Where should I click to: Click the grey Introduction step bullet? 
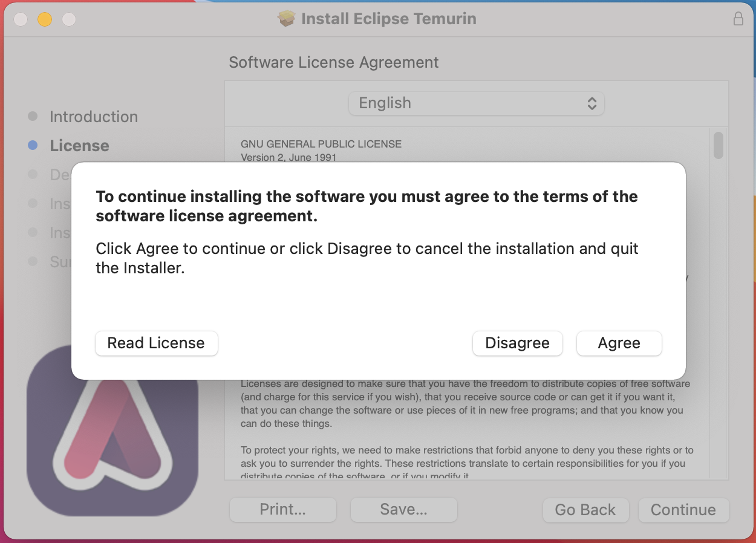point(33,116)
